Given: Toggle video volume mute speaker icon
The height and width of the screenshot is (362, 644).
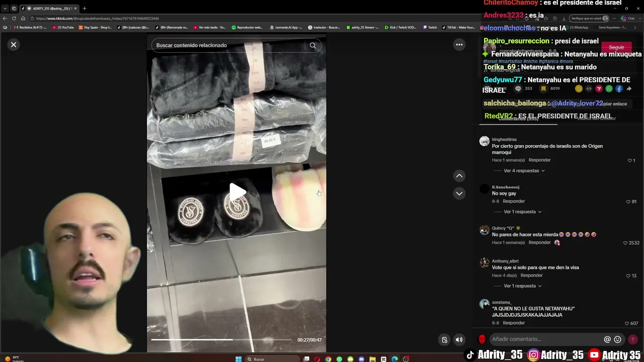Looking at the screenshot, I should pyautogui.click(x=459, y=340).
